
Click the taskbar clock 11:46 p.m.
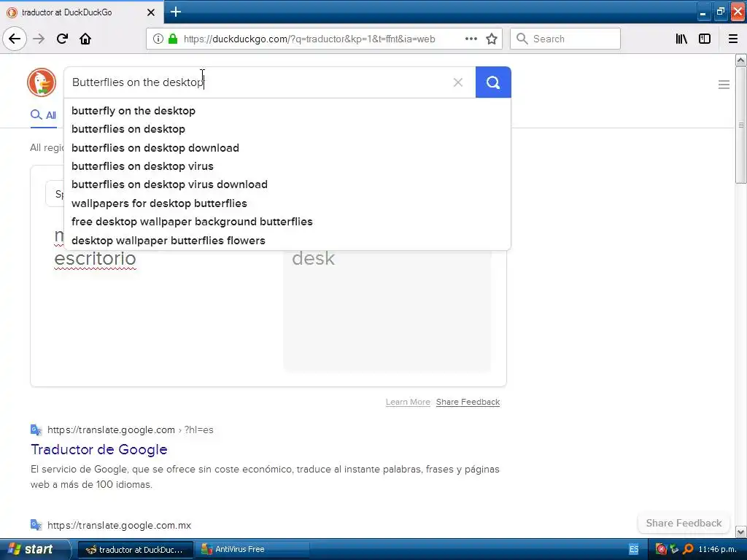coord(717,550)
